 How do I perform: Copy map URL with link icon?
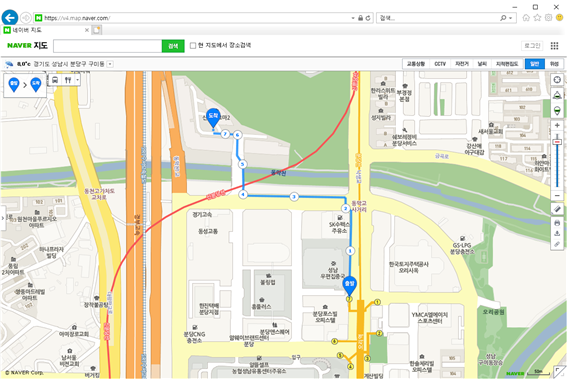pyautogui.click(x=557, y=244)
